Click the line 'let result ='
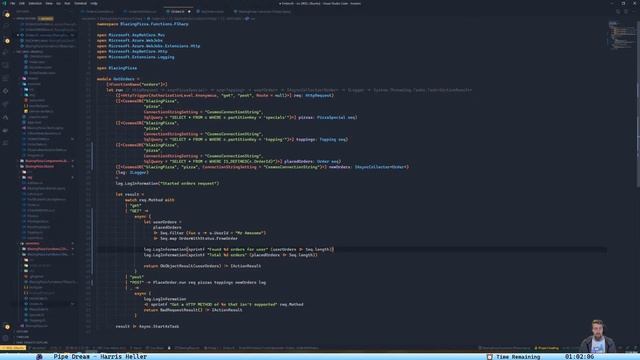Screen dimensions: 640x360 coord(129,195)
